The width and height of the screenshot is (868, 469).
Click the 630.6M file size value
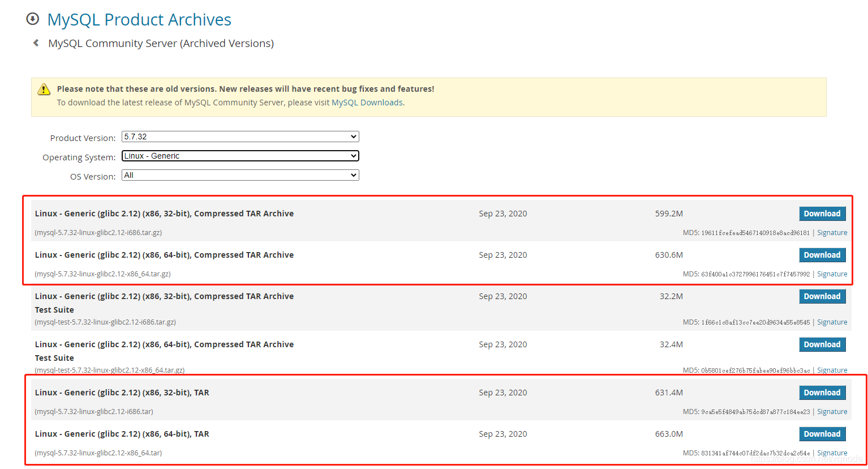pyautogui.click(x=669, y=255)
